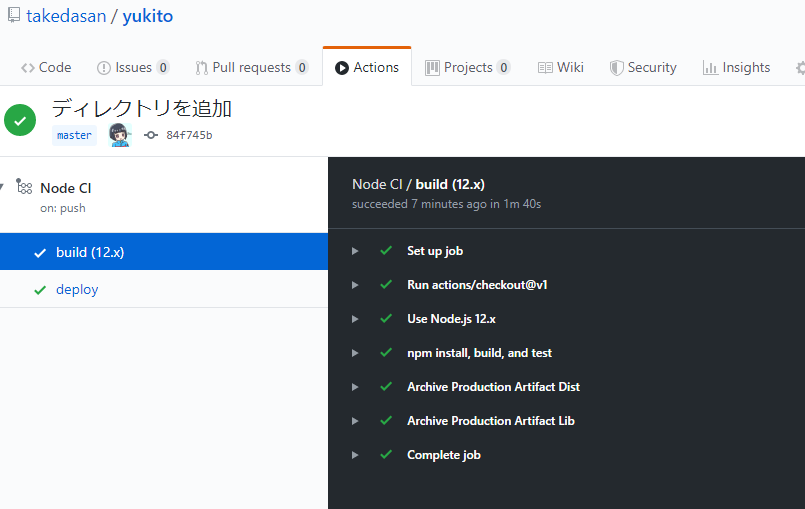
Task: Click 'Run actions/checkout@v1' label
Action: click(x=477, y=285)
